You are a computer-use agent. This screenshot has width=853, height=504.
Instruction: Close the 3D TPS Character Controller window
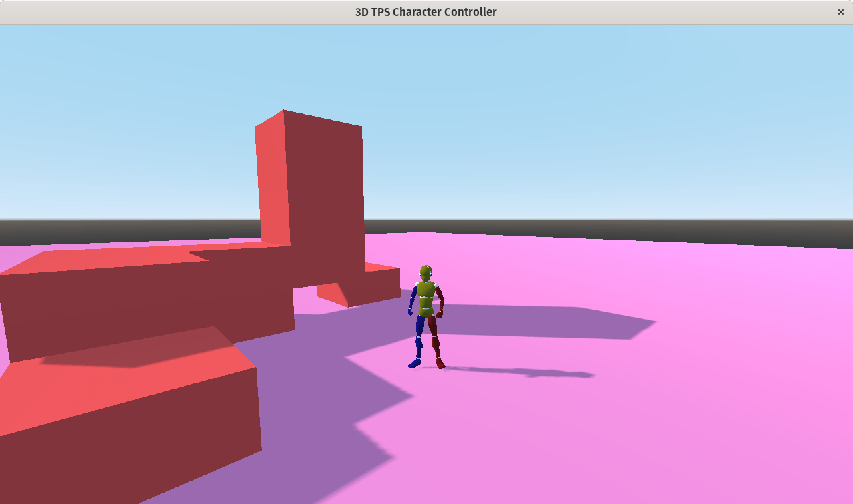tap(841, 12)
